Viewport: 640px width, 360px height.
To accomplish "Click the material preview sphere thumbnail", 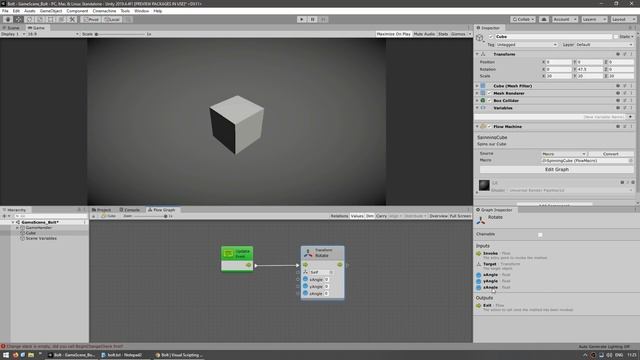I will pyautogui.click(x=484, y=185).
